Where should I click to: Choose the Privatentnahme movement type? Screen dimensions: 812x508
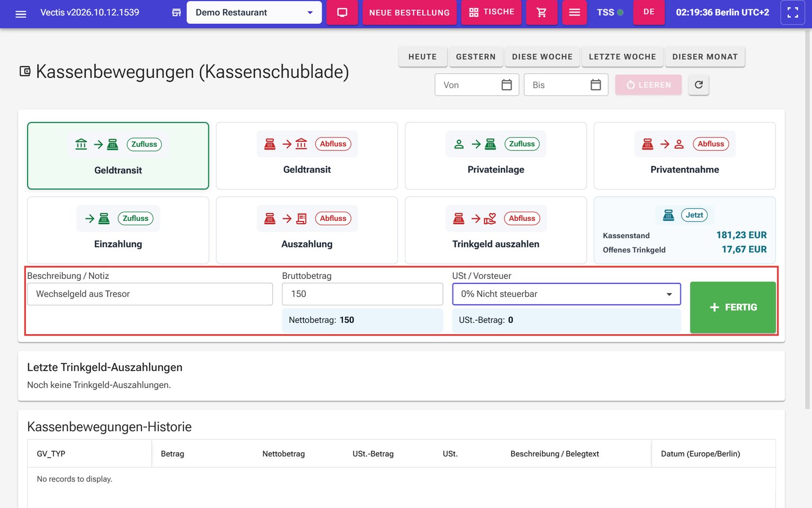click(685, 156)
